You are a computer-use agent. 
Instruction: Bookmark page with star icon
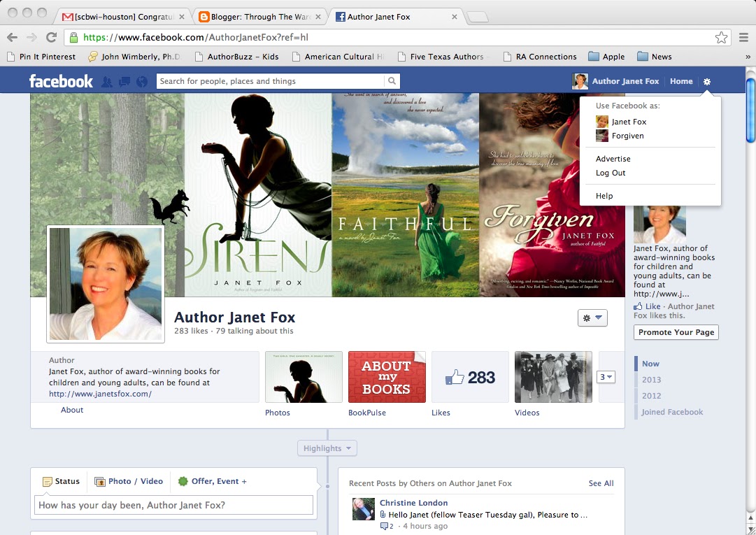(721, 37)
